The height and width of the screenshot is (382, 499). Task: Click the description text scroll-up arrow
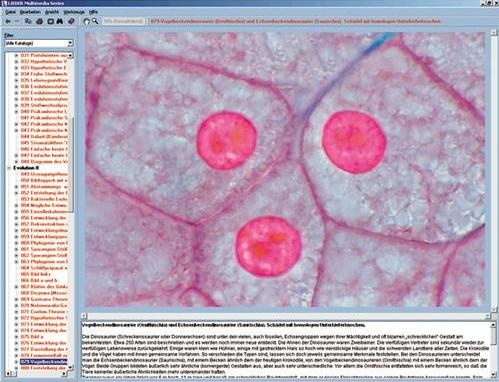(494, 325)
